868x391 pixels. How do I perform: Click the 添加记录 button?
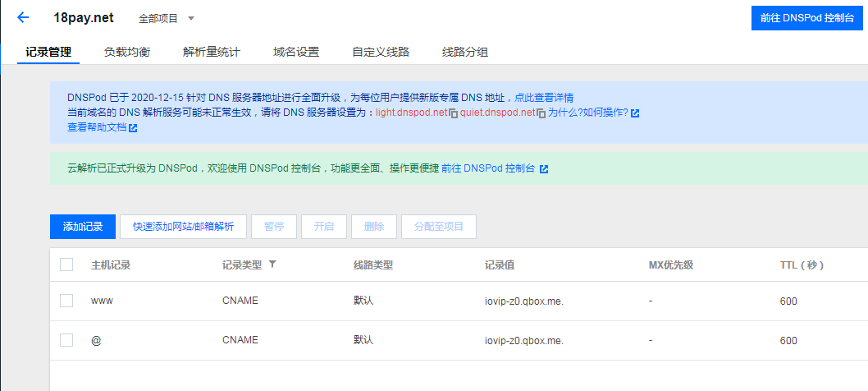click(83, 227)
